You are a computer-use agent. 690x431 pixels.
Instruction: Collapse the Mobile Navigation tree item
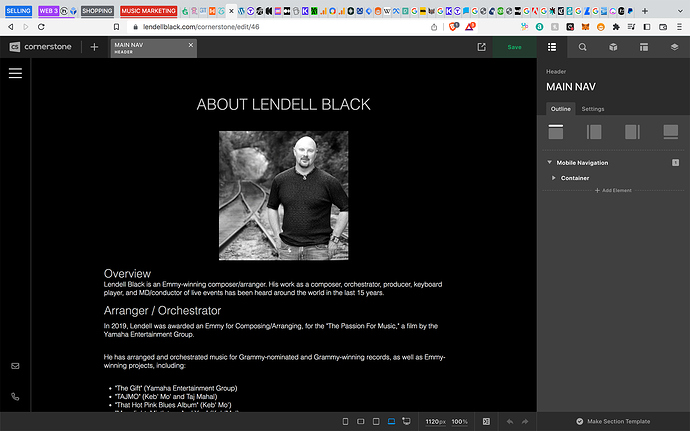coord(549,162)
